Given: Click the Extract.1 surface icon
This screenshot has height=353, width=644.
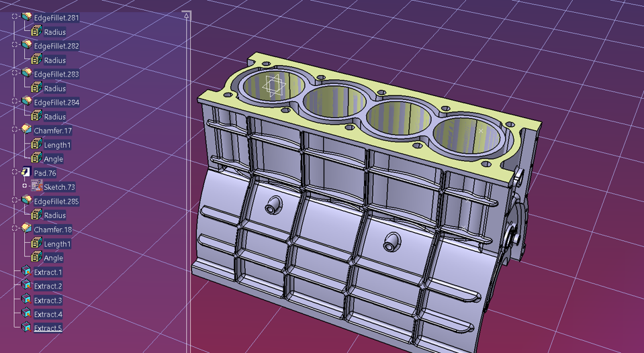Looking at the screenshot, I should pyautogui.click(x=27, y=272).
